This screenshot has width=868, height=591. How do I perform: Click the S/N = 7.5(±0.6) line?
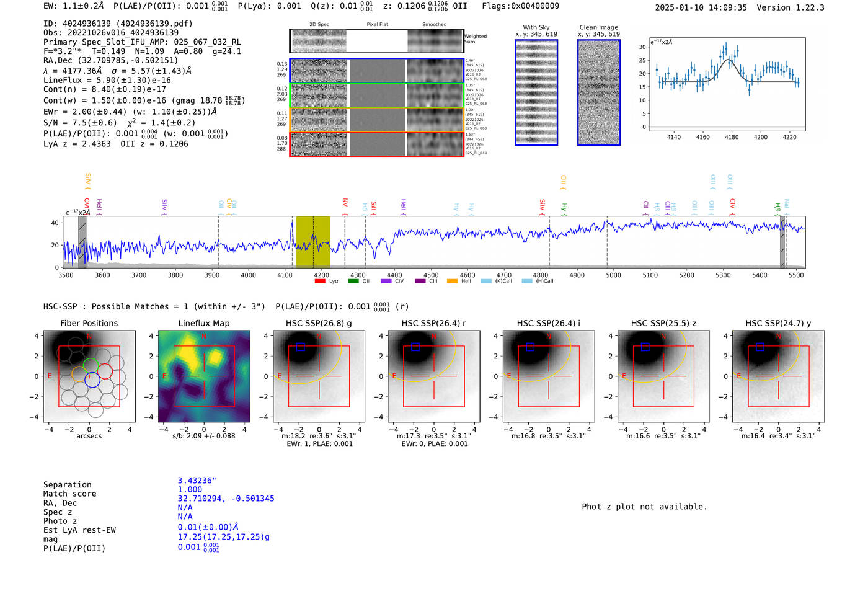[x=119, y=123]
